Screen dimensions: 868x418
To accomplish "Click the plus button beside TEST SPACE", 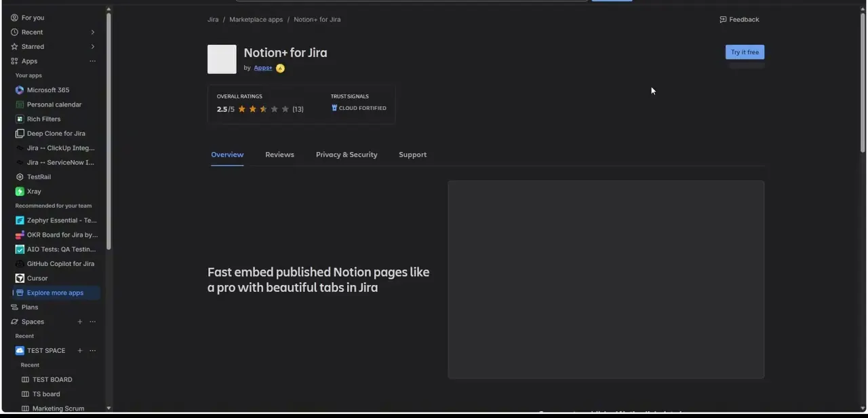I will pos(80,351).
